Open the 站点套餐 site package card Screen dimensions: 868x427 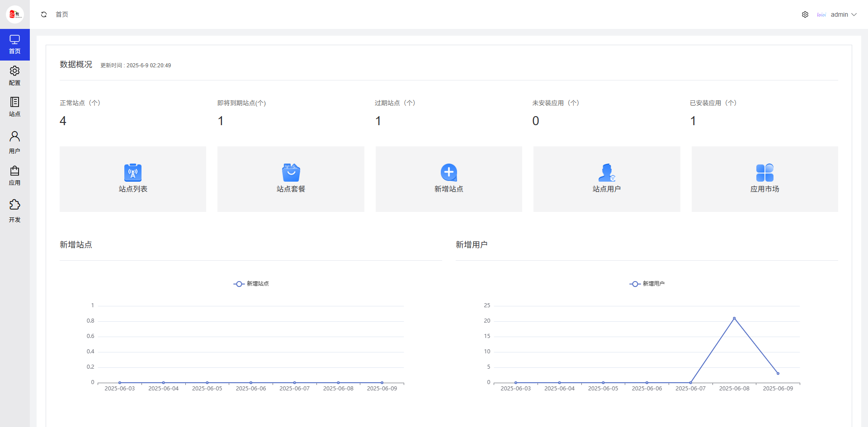(x=291, y=179)
